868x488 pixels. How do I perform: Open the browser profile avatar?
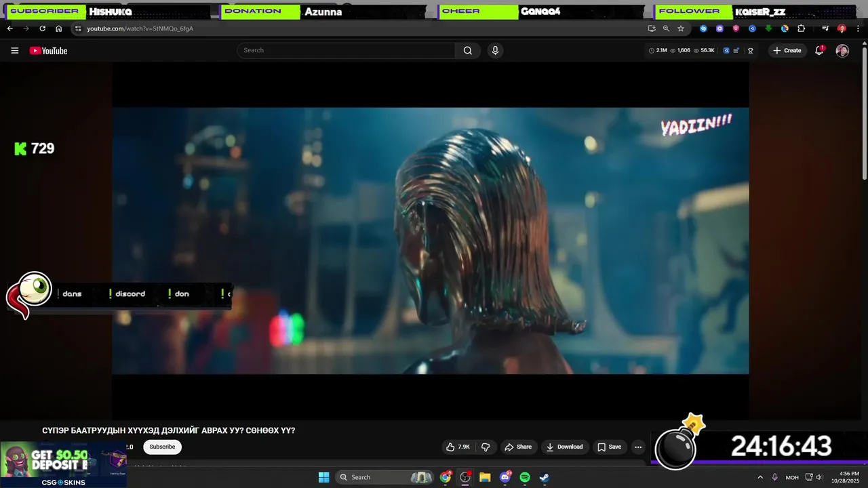(x=842, y=28)
